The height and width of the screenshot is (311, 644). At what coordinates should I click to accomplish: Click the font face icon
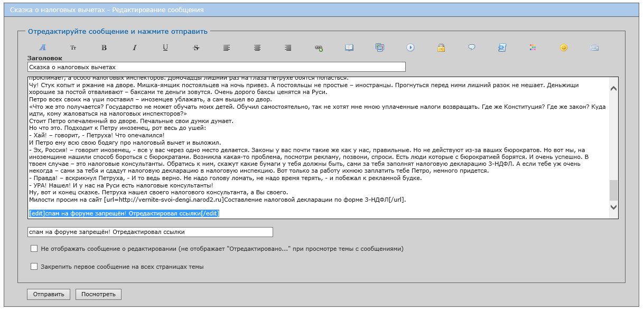tap(43, 48)
